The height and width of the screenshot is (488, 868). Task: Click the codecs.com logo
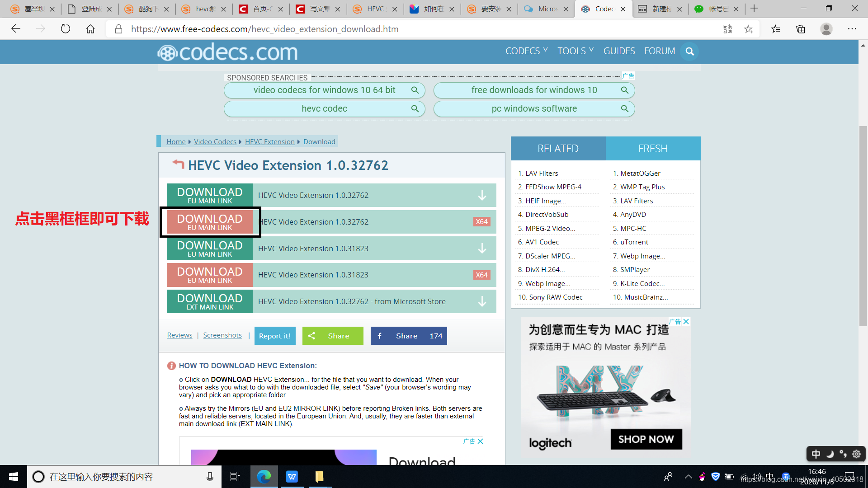tap(228, 52)
